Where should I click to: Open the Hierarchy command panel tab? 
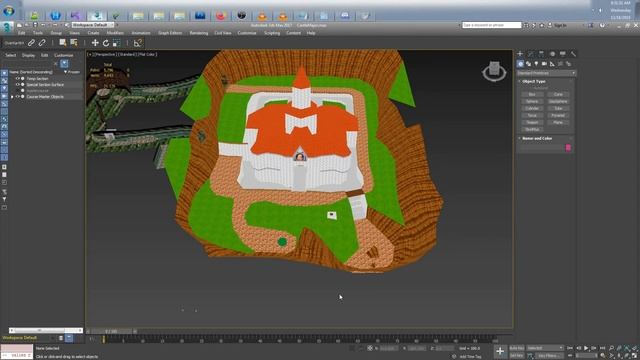click(x=541, y=54)
